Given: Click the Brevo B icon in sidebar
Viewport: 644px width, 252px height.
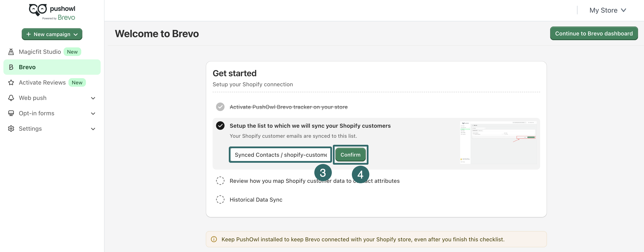Looking at the screenshot, I should (x=11, y=67).
